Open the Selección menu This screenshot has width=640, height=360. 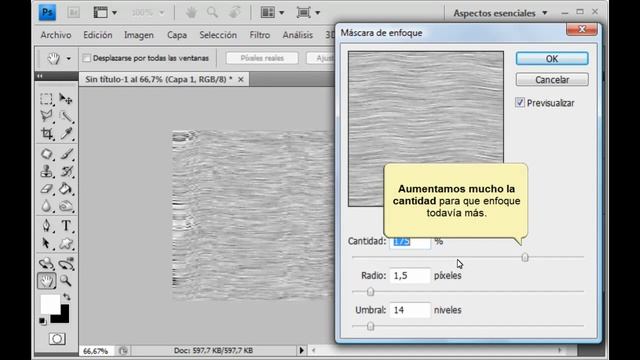(x=218, y=35)
